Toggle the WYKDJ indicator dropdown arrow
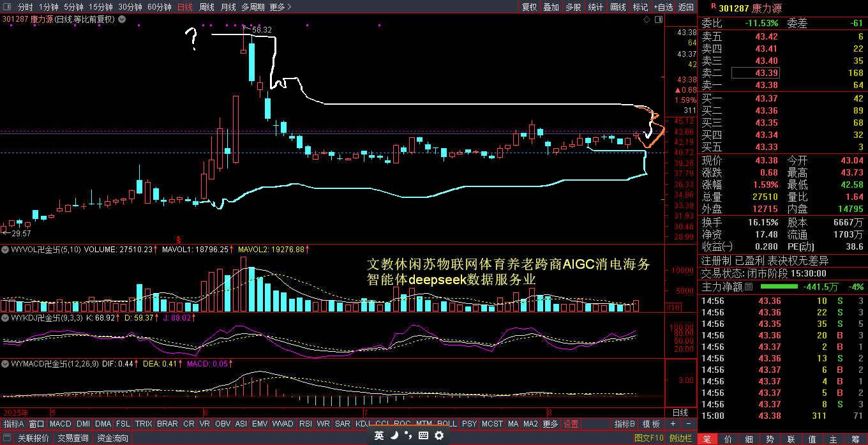This screenshot has height=445, width=868. point(4,317)
